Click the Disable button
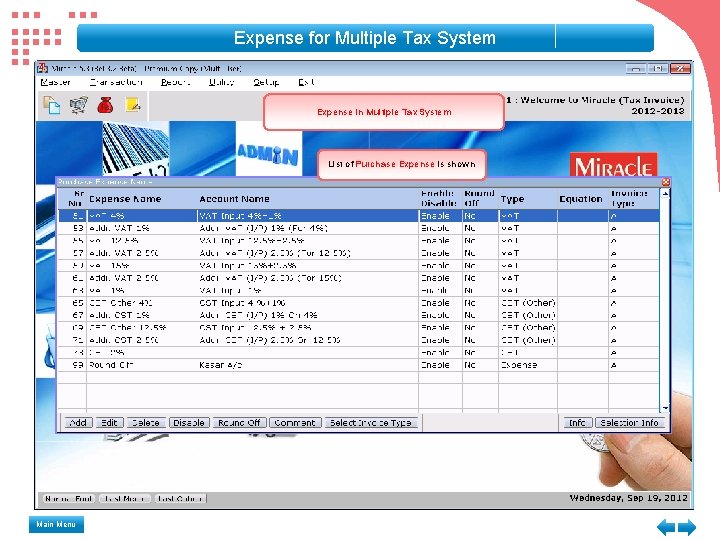The height and width of the screenshot is (540, 720). tap(189, 422)
